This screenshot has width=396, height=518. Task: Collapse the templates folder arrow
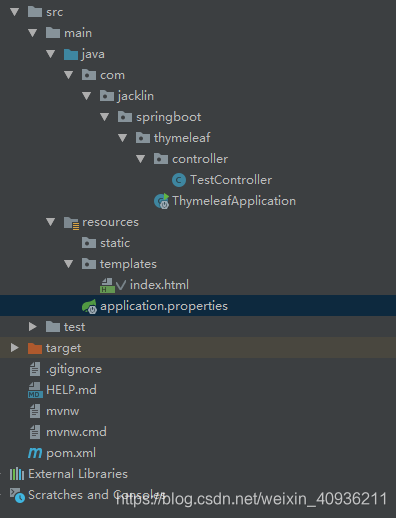pos(69,264)
